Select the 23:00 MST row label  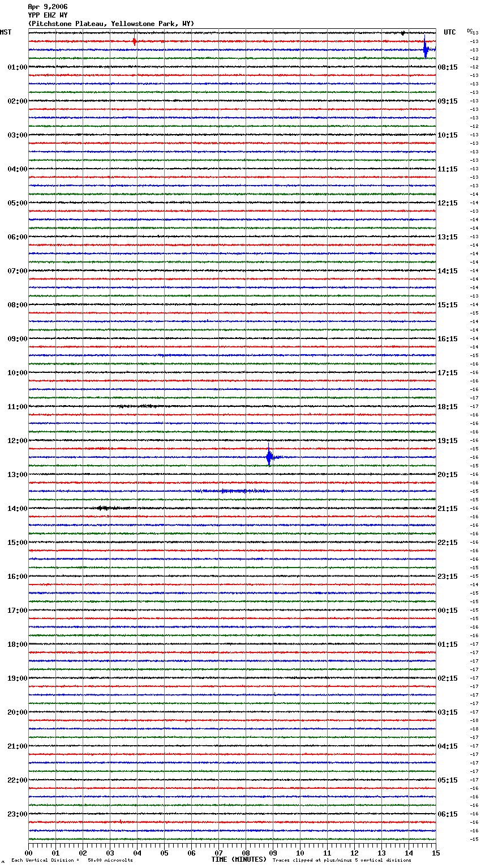(x=18, y=814)
